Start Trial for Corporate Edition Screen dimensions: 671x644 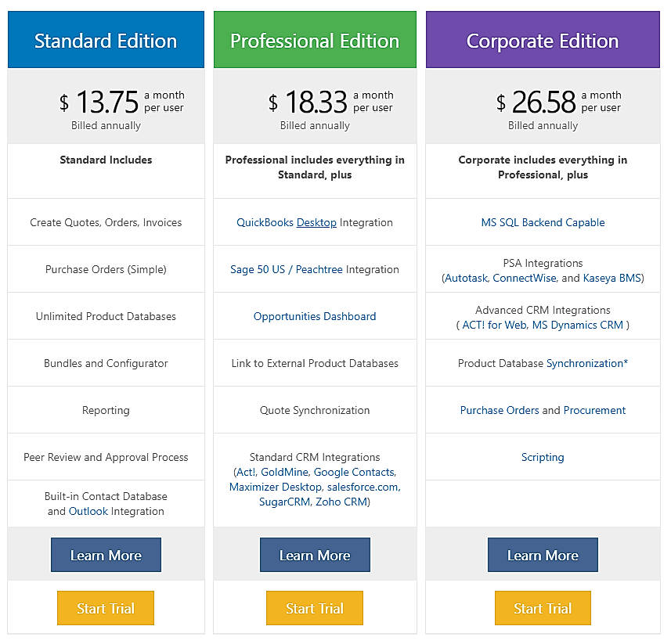pos(543,608)
